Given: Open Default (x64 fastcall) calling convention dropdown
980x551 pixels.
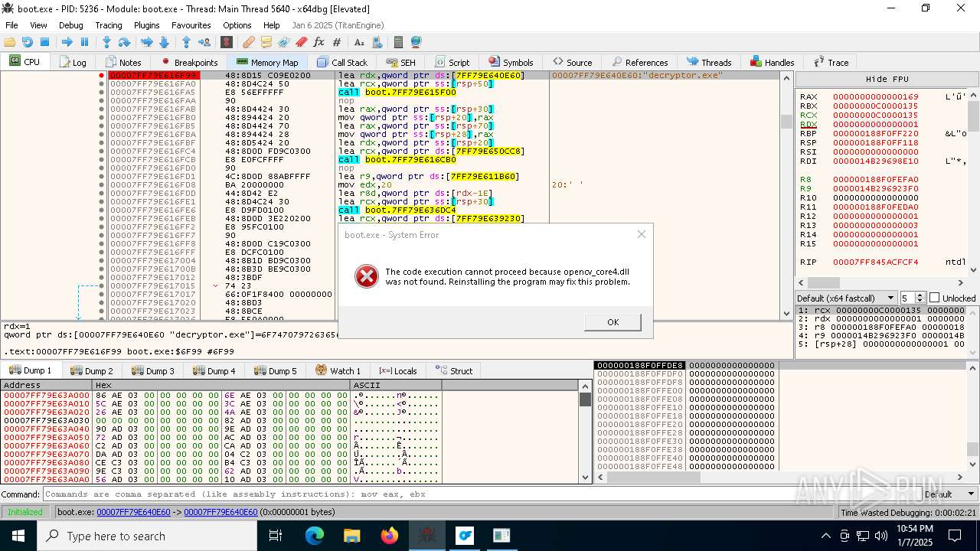Looking at the screenshot, I should 846,298.
